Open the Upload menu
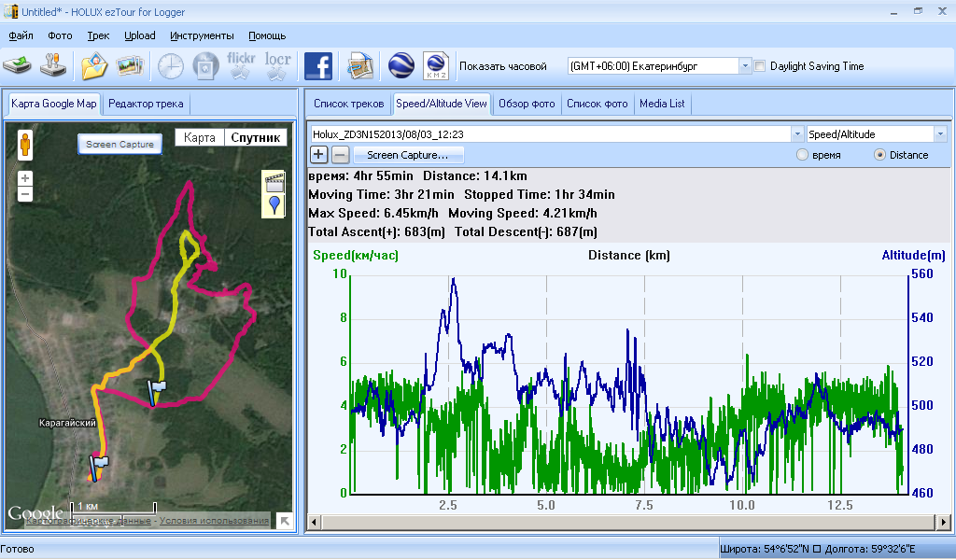The width and height of the screenshot is (956, 560). 140,35
